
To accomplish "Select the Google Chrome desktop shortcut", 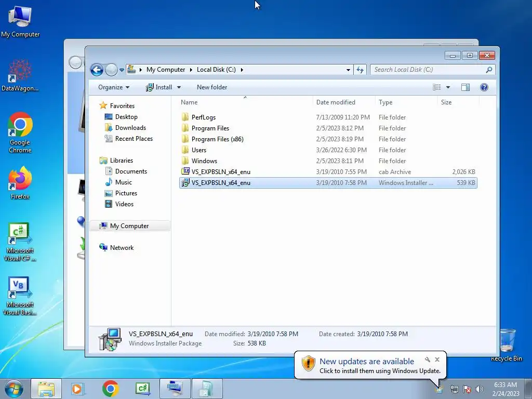I will click(x=20, y=132).
